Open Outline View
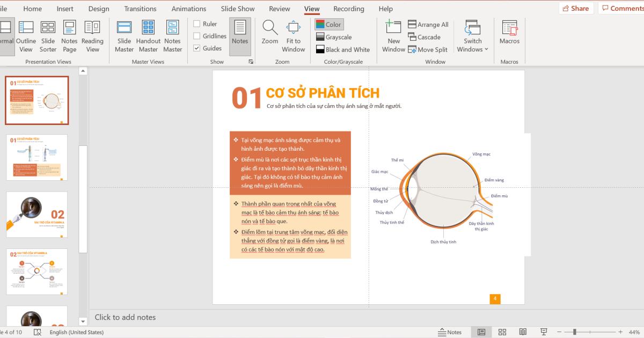Image resolution: width=644 pixels, height=338 pixels. tap(26, 36)
